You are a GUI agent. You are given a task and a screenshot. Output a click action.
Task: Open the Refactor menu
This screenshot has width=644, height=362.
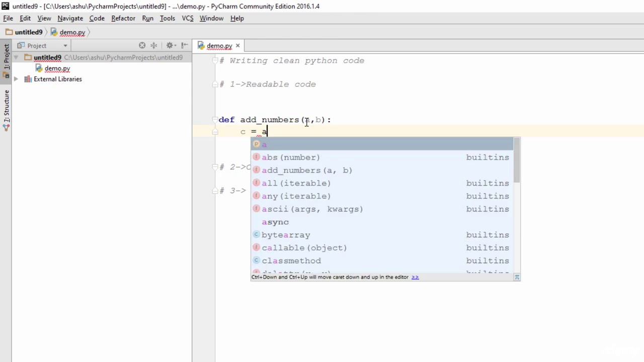pos(123,18)
